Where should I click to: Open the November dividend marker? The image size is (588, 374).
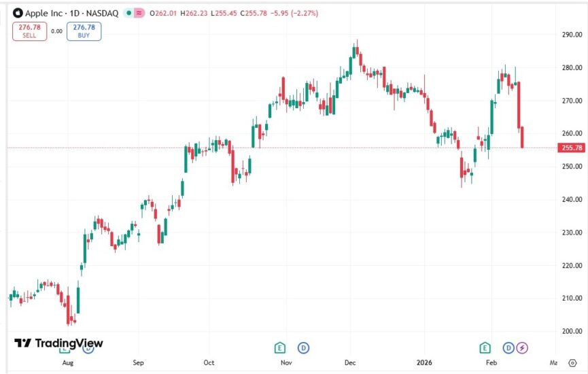[303, 347]
